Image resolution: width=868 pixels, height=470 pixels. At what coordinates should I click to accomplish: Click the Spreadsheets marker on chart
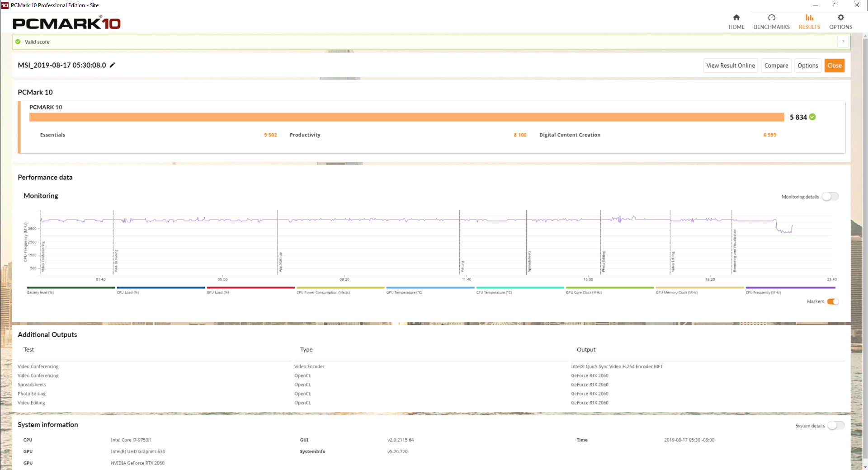click(529, 261)
